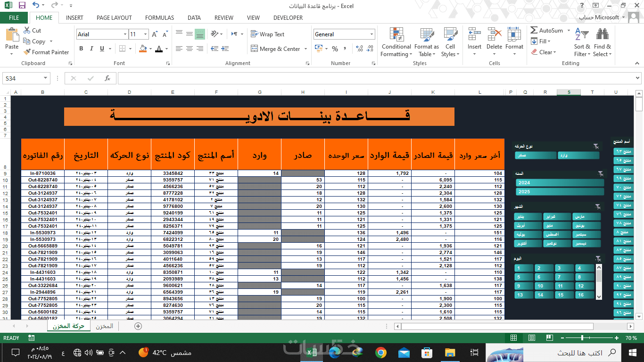
Task: Expand the font size dropdown
Action: (145, 34)
